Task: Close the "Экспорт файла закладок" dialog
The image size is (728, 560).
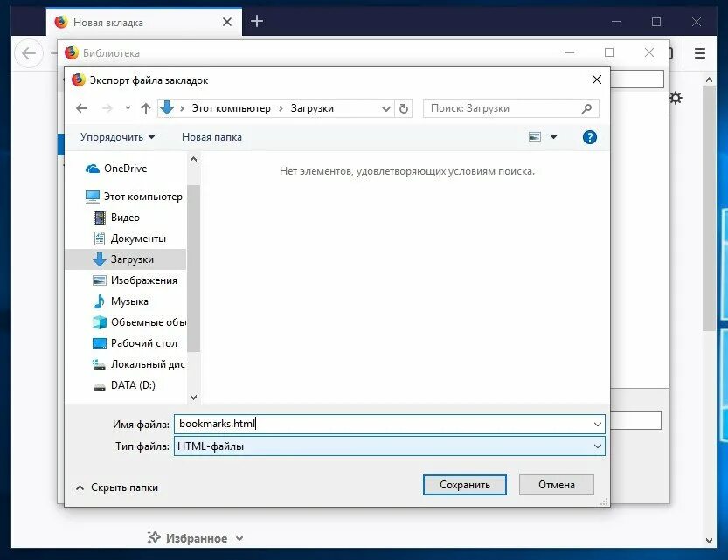Action: point(597,80)
